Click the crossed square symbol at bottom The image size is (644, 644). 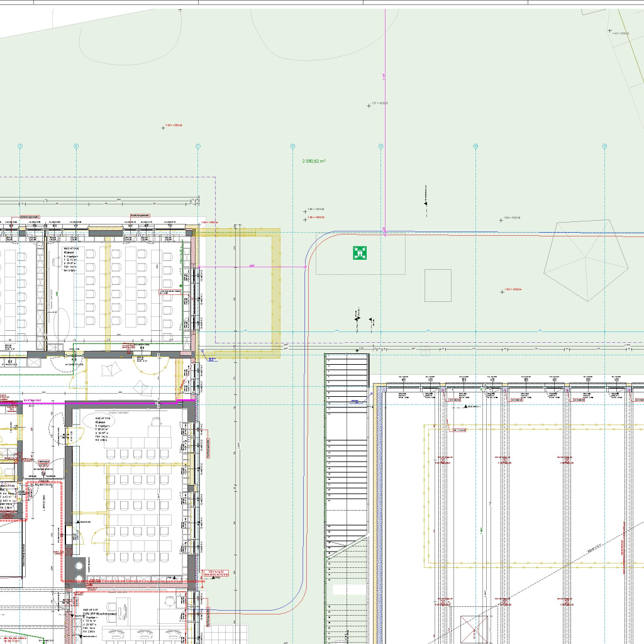tap(474, 629)
